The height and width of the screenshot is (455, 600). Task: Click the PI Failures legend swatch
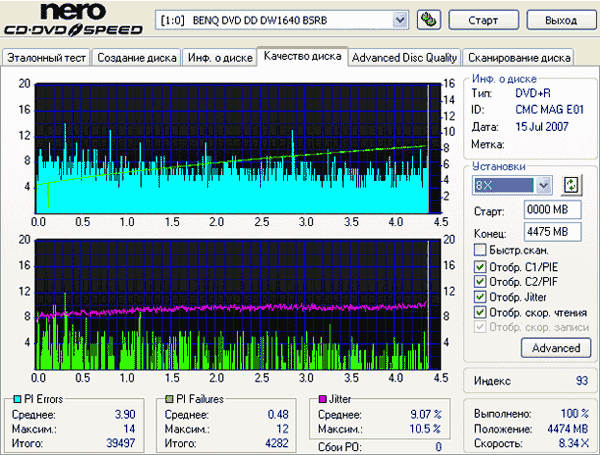[x=169, y=399]
